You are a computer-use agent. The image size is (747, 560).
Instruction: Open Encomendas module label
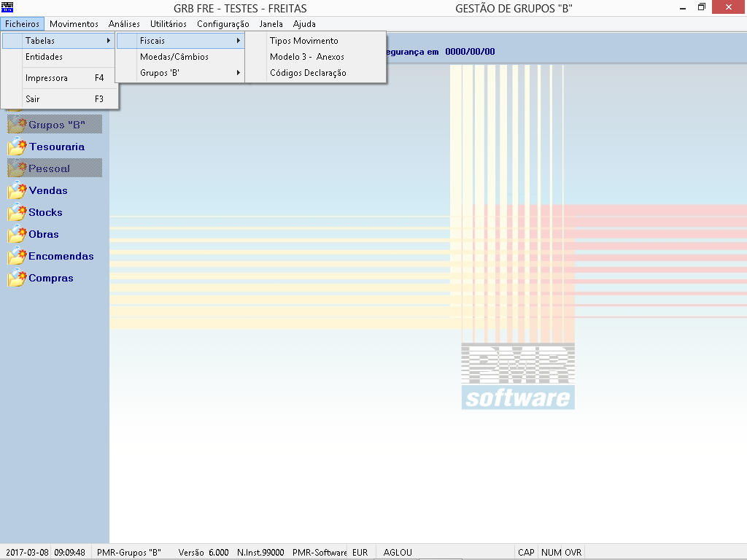coord(61,256)
